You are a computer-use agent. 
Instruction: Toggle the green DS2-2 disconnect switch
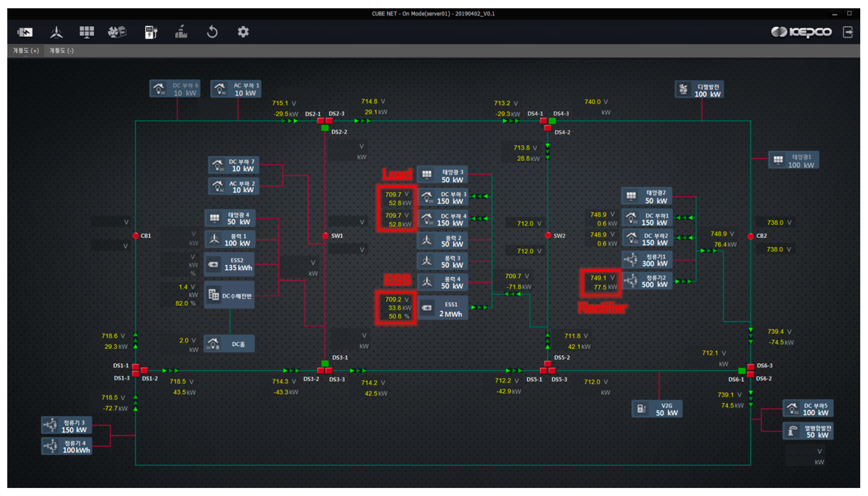pos(325,128)
